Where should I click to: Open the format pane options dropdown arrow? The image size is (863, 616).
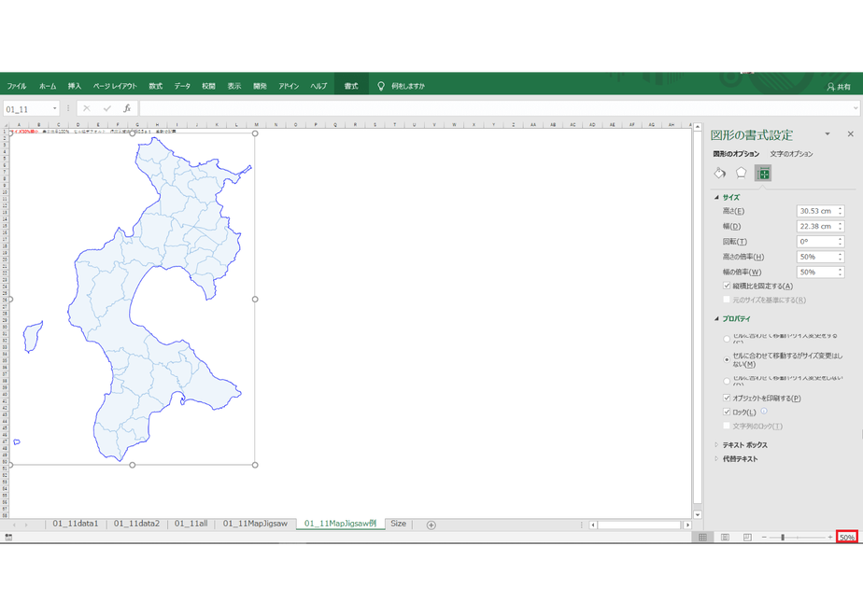pos(828,133)
